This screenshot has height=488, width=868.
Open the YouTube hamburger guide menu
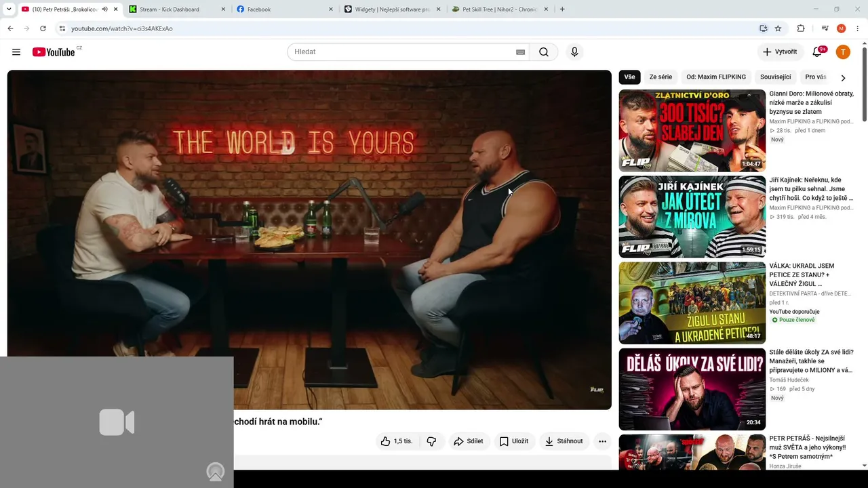[x=16, y=52]
